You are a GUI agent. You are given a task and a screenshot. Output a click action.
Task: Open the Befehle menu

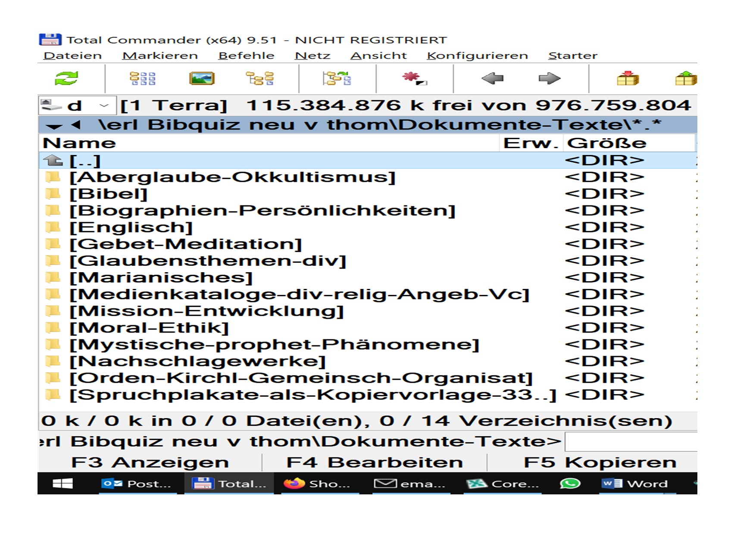coord(246,56)
